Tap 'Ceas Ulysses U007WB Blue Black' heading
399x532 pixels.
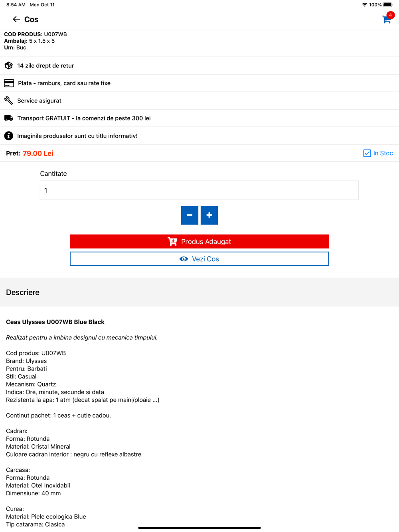coord(55,322)
